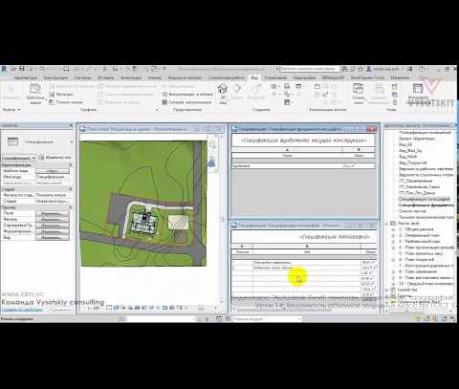
Task: Click the navigation wheel in the site view
Action: point(212,163)
